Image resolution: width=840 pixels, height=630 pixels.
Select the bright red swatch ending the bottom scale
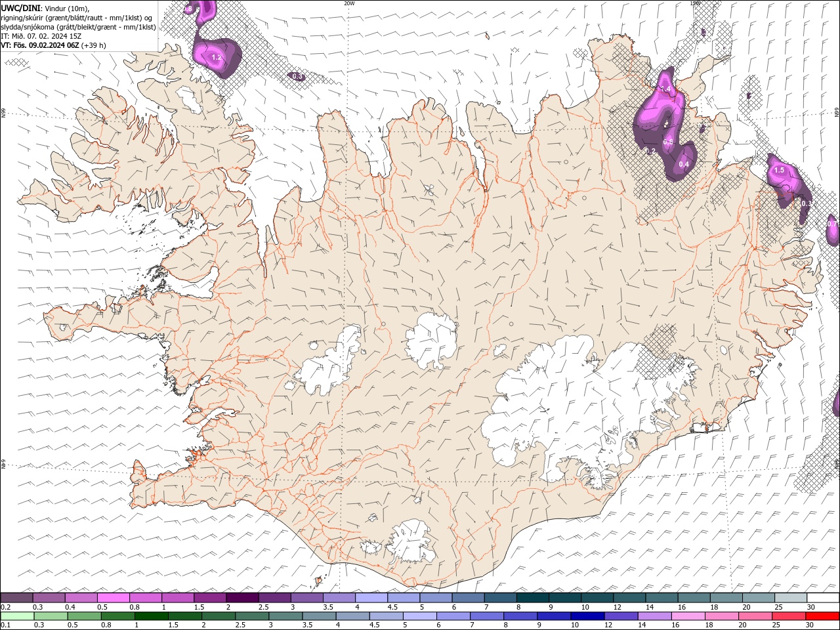pos(822,616)
